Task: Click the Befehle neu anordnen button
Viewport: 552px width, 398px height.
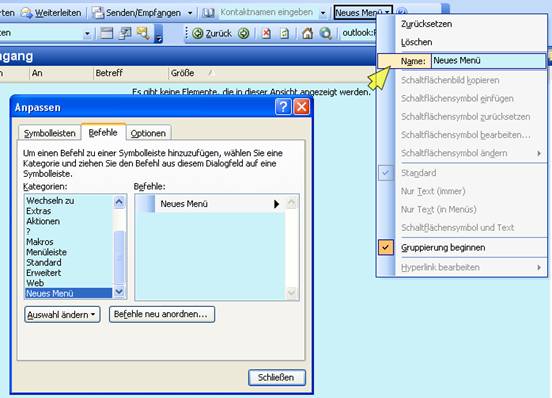Action: pyautogui.click(x=162, y=314)
